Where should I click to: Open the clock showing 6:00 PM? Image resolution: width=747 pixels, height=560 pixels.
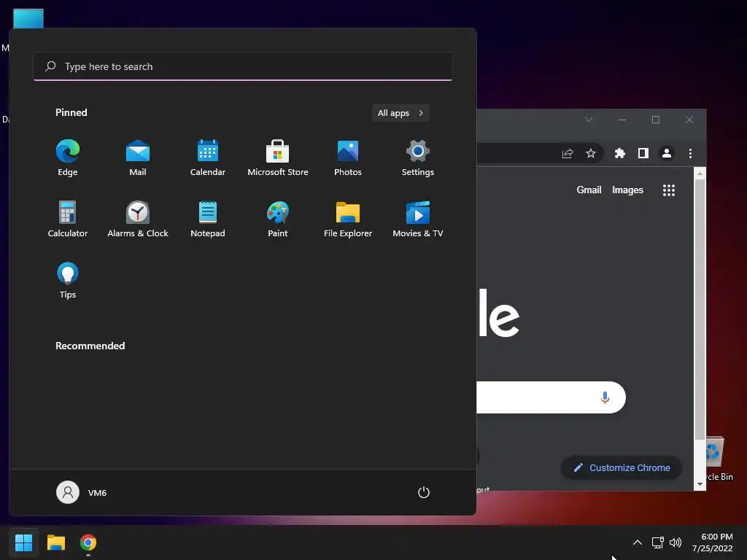pyautogui.click(x=713, y=542)
